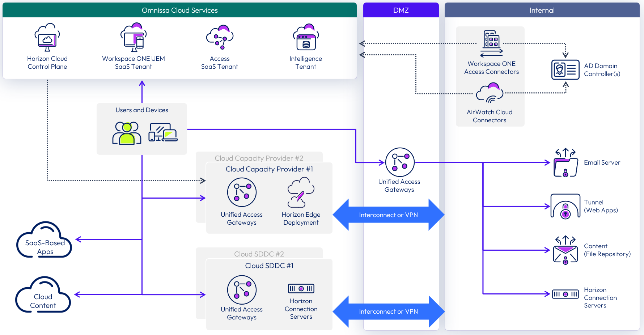Open the Tunnel (Web Apps) icon

(565, 205)
